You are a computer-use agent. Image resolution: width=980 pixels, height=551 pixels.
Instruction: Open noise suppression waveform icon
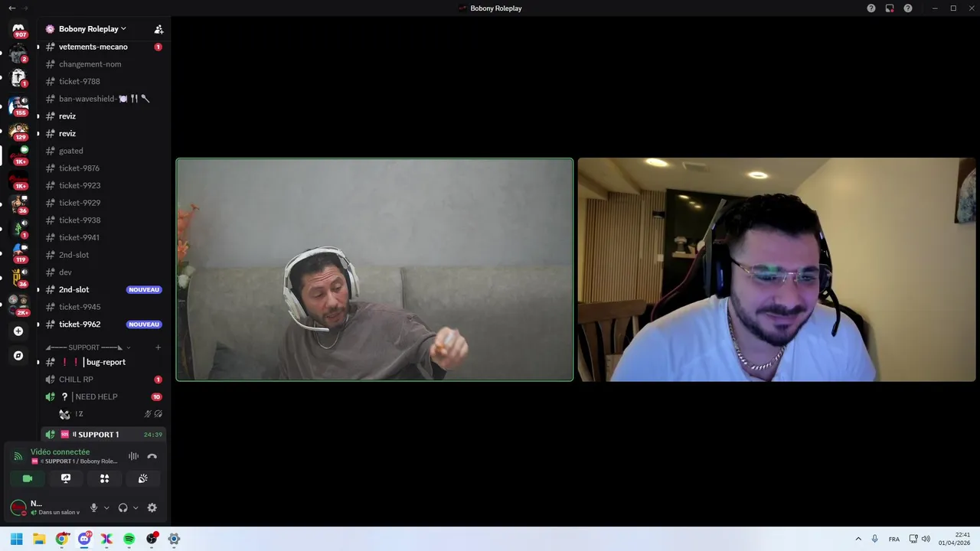pyautogui.click(x=133, y=456)
